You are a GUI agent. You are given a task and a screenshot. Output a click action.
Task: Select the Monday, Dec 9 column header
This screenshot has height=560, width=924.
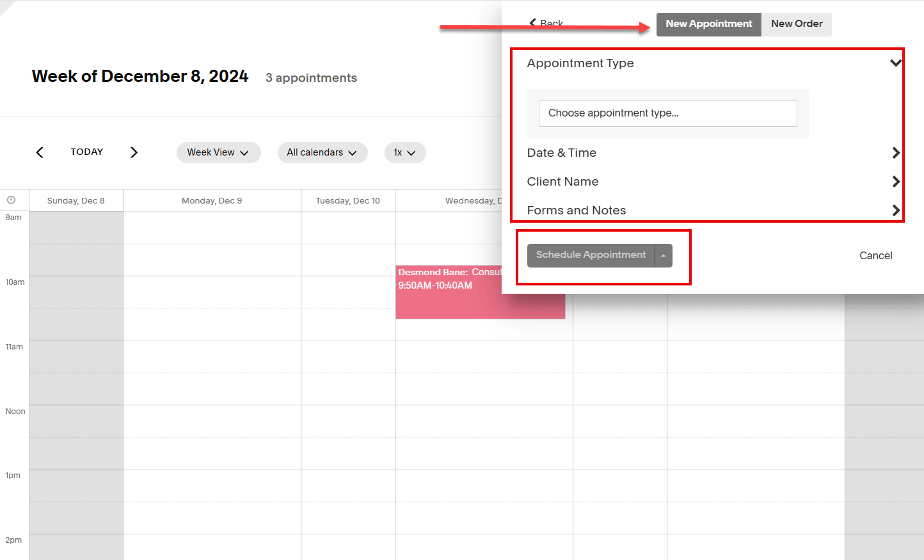coord(212,200)
